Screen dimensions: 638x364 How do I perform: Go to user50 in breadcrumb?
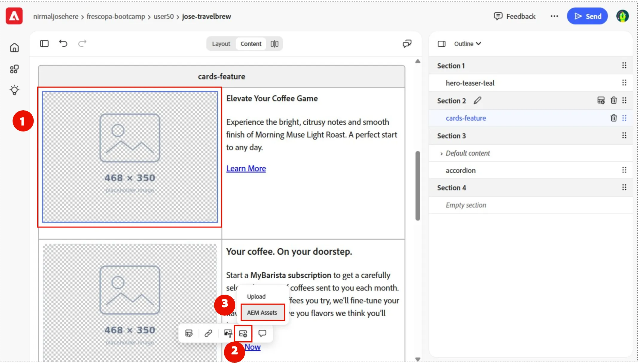[x=164, y=16]
